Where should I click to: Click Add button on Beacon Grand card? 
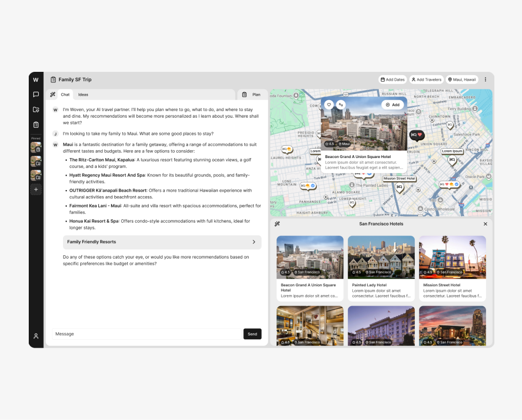point(392,104)
